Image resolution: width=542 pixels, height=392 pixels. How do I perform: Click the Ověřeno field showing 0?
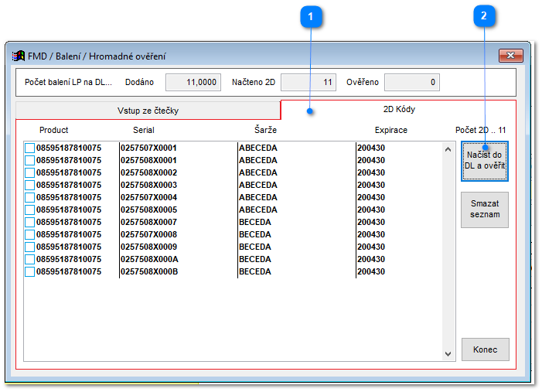point(412,82)
